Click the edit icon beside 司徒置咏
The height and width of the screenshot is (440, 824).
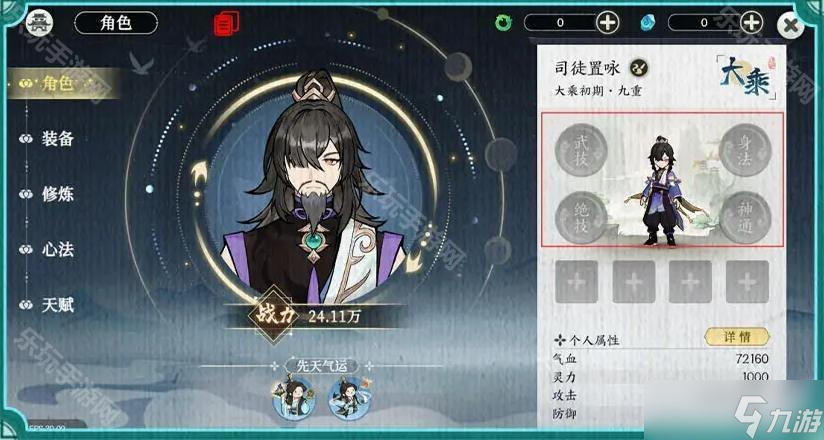640,67
